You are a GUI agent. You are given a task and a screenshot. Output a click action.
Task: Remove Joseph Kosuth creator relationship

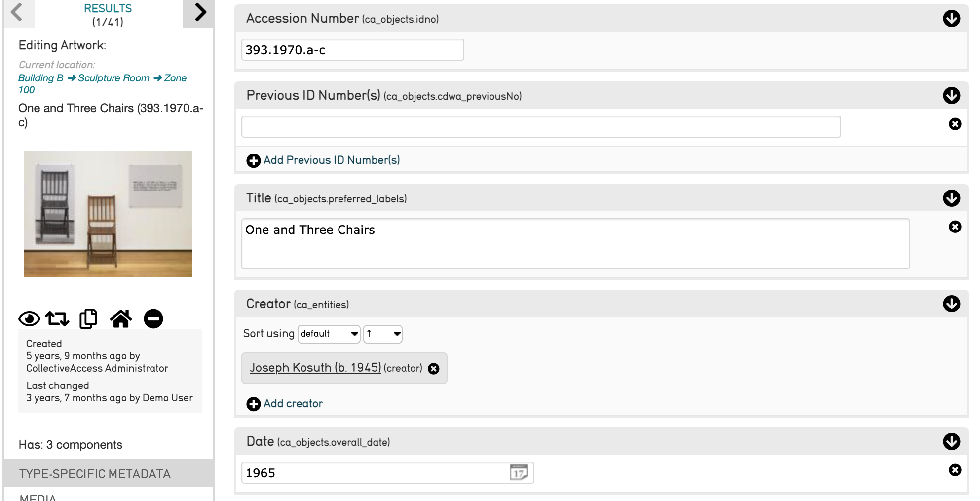434,369
